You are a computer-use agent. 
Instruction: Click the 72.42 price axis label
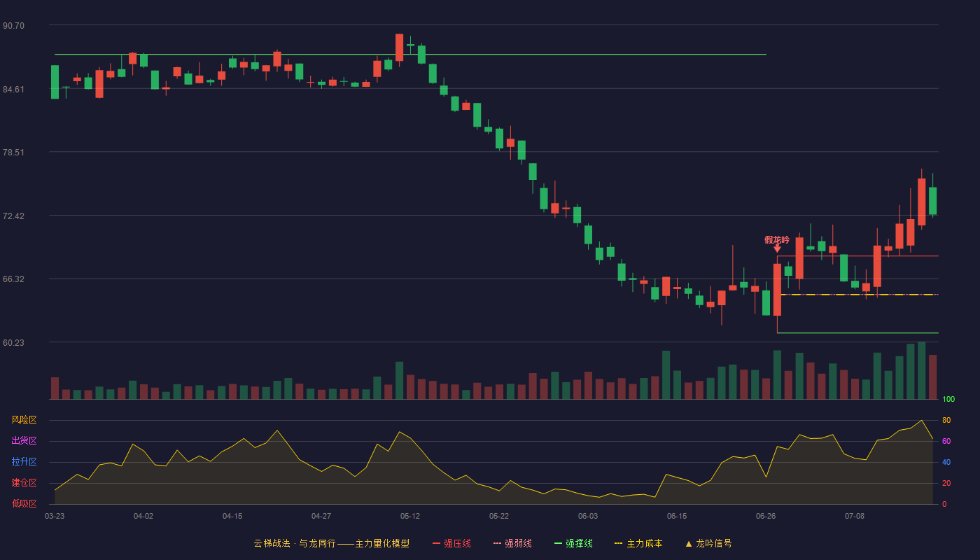13,216
